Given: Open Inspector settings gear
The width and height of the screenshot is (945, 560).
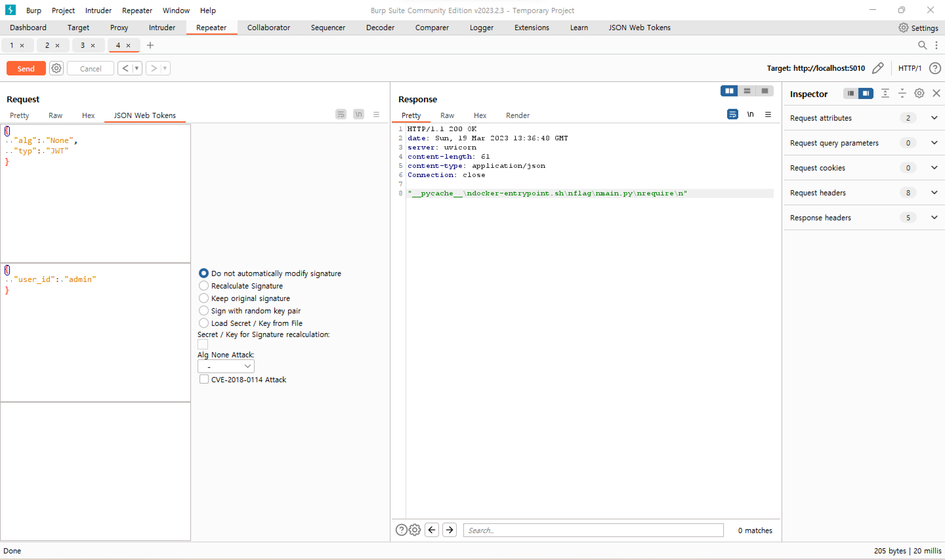Looking at the screenshot, I should (919, 93).
